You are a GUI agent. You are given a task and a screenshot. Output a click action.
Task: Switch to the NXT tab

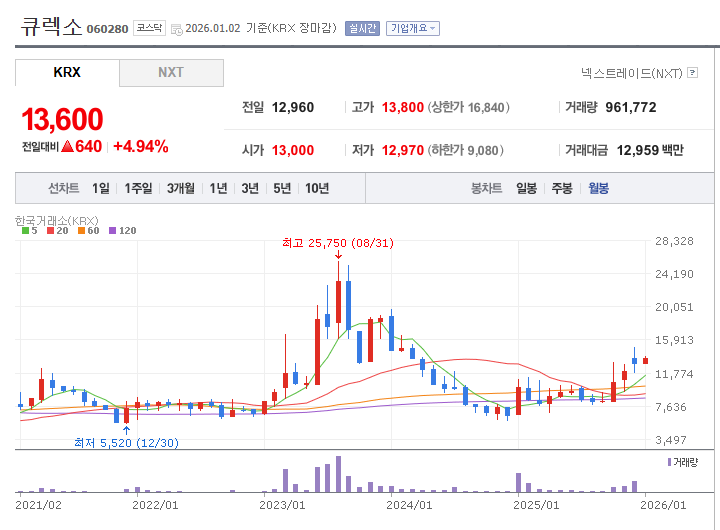pyautogui.click(x=171, y=73)
